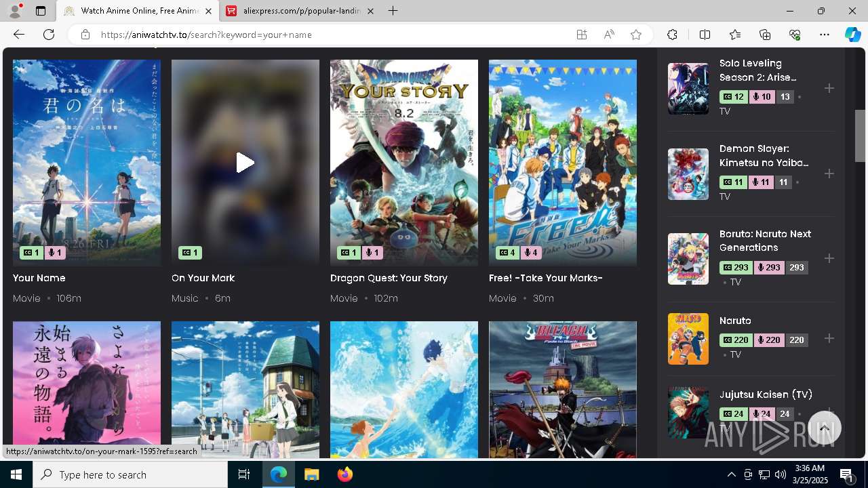
Task: Open Favorites list icon
Action: click(735, 35)
